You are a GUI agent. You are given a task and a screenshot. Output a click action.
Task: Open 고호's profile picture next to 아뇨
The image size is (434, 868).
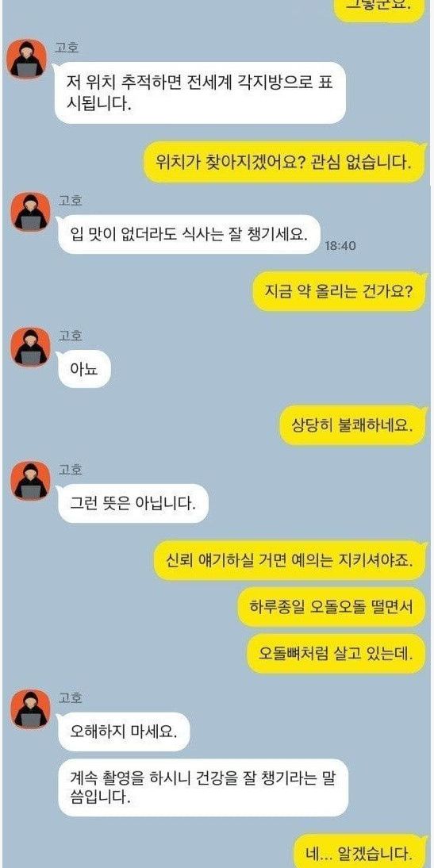coord(31,347)
